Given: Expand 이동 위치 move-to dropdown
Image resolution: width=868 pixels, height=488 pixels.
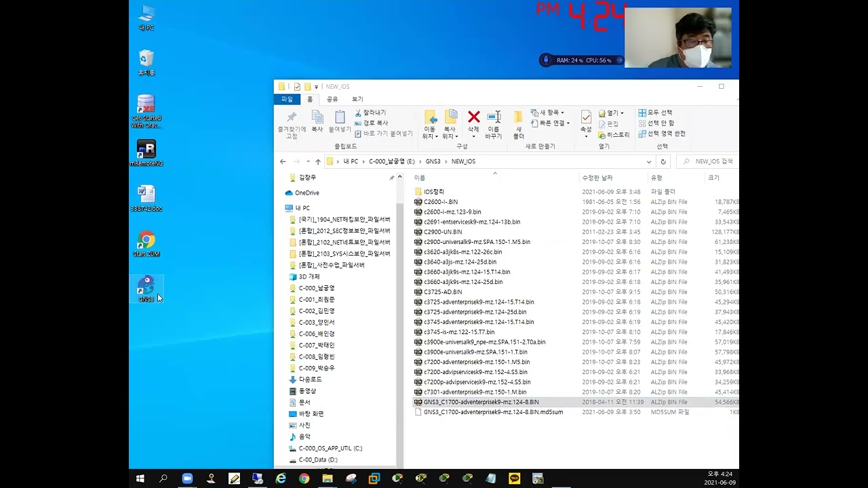Looking at the screenshot, I should (x=430, y=132).
